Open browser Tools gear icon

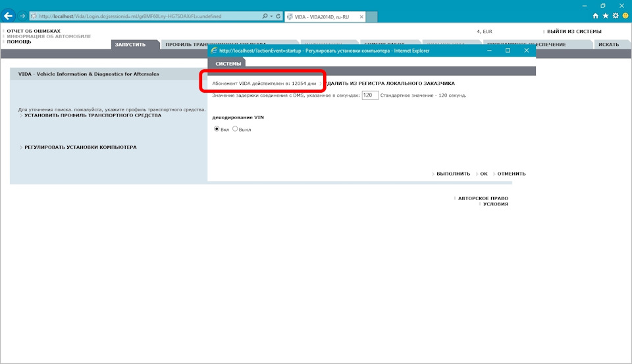[x=616, y=16]
